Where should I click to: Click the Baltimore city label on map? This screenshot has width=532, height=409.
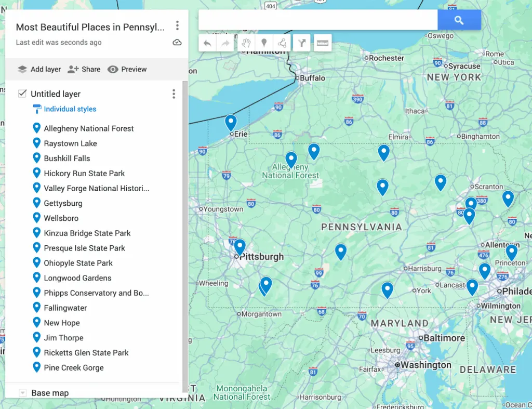(x=444, y=338)
